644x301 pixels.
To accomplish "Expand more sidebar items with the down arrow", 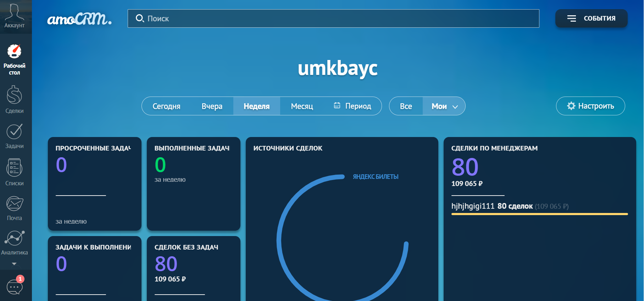I will point(14,264).
